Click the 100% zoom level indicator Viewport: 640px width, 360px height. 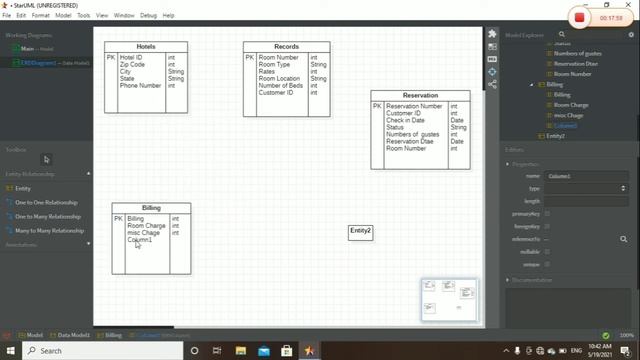tap(627, 335)
